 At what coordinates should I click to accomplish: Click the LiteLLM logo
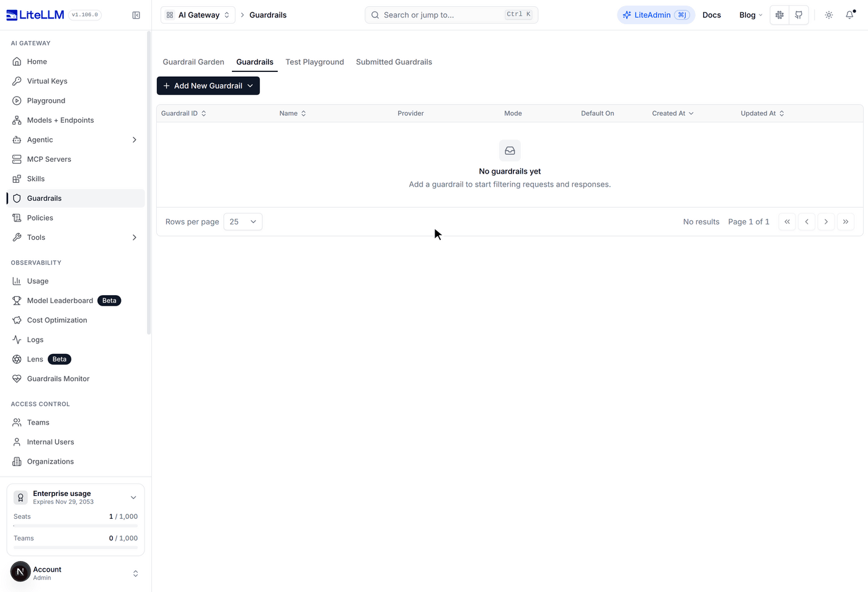click(x=35, y=15)
